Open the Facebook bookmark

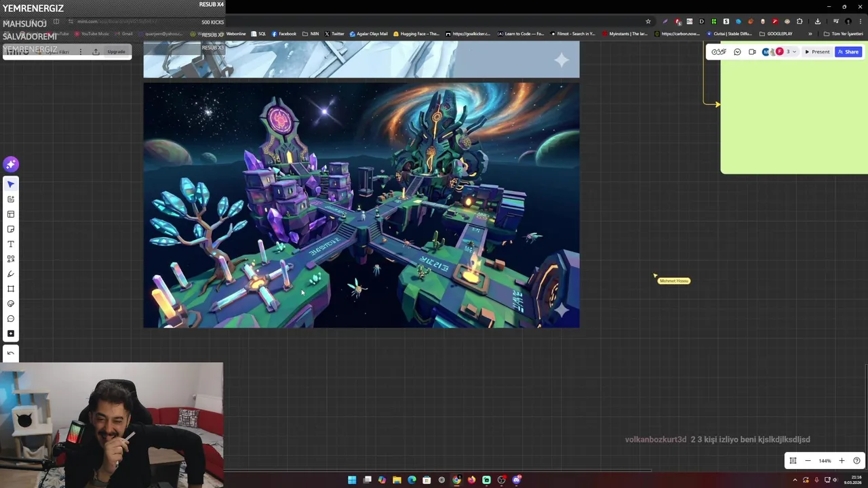click(x=283, y=34)
